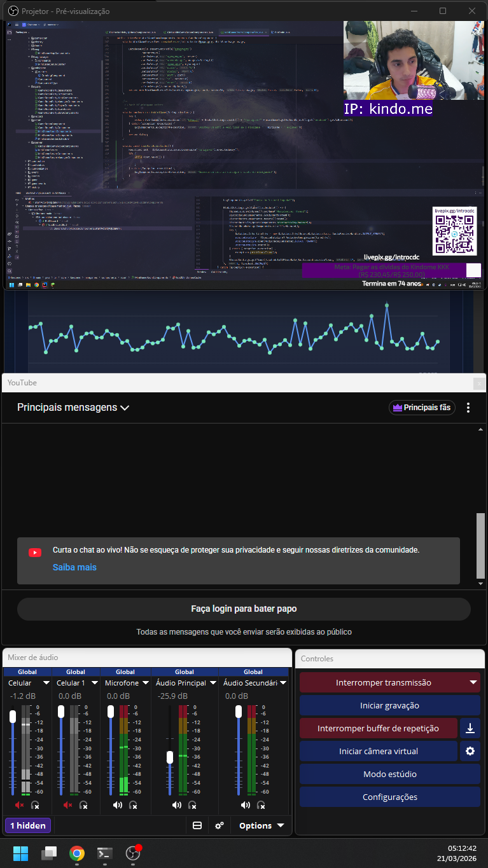This screenshot has width=488, height=868.
Task: Open advanced audio properties gears icon
Action: 220,825
